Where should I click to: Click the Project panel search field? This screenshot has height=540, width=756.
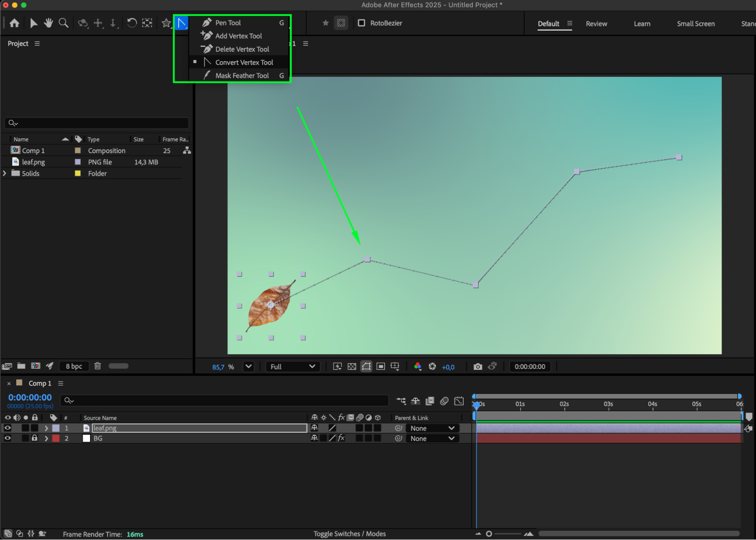[x=97, y=123]
